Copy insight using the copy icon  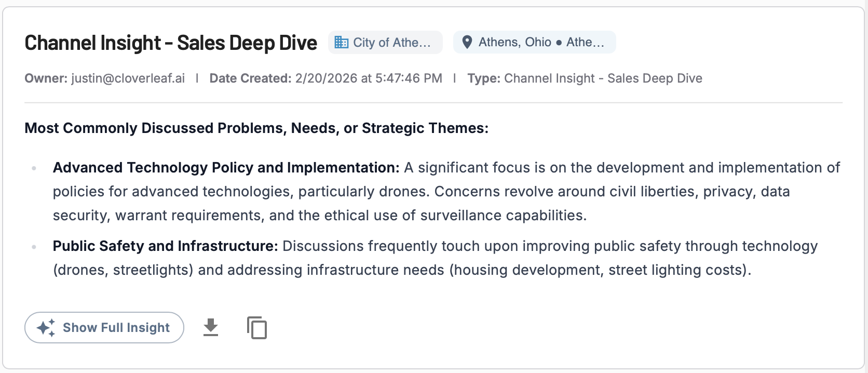(257, 328)
